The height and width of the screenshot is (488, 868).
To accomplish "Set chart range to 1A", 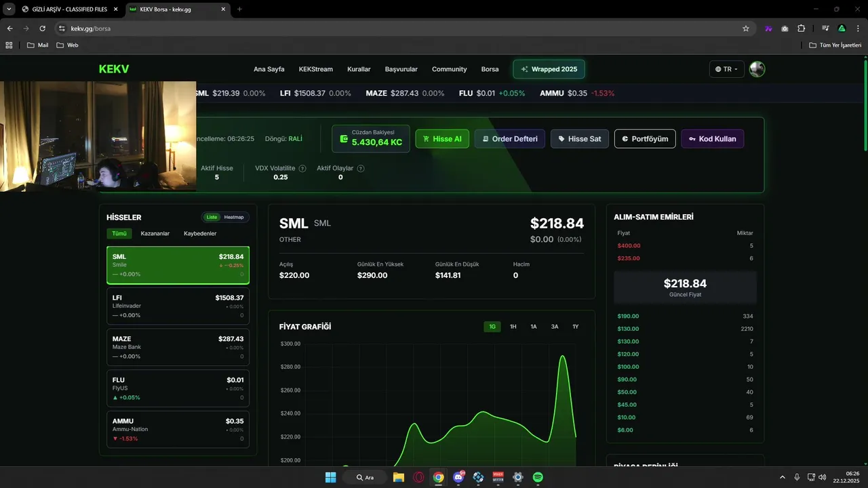I will pyautogui.click(x=534, y=327).
